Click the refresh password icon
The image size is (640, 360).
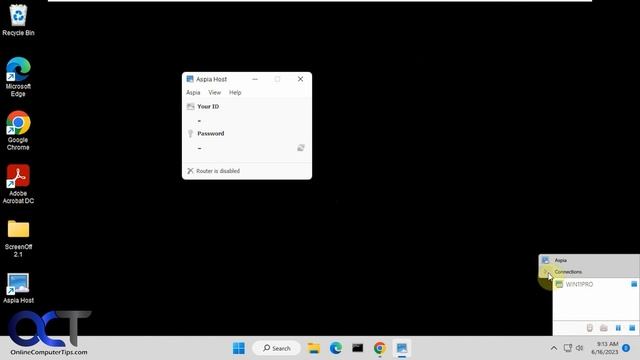[x=301, y=148]
